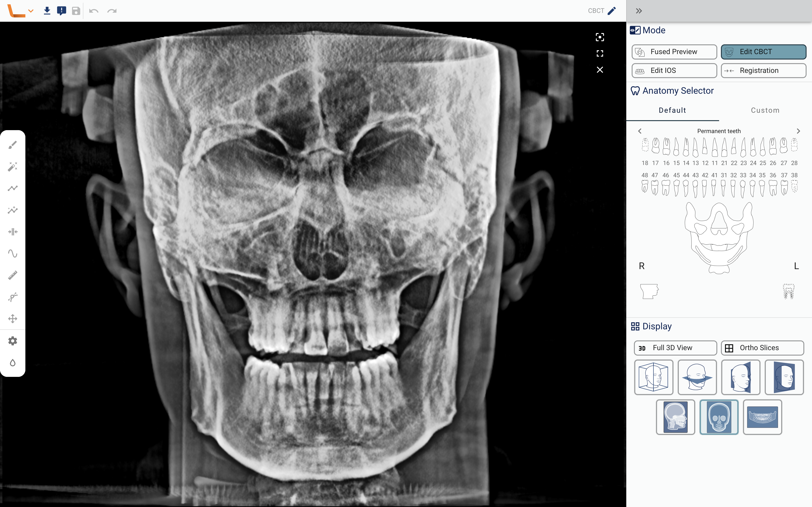Select the sine curve tool

[x=13, y=253]
